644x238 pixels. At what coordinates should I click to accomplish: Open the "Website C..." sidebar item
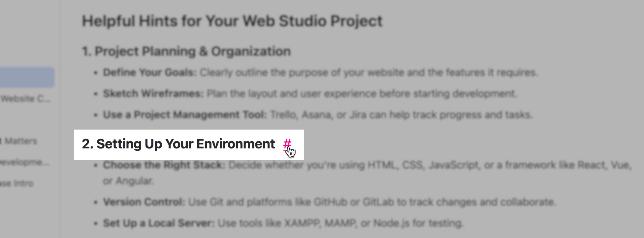point(26,99)
